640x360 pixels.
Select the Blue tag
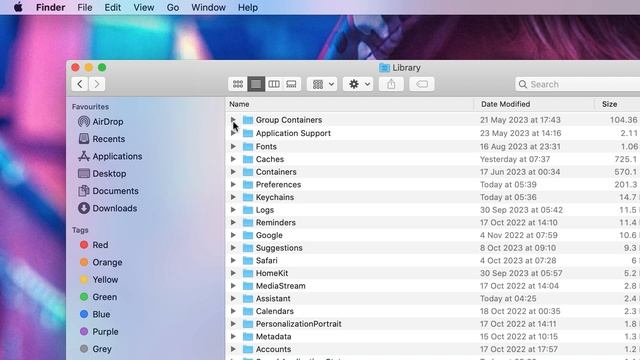point(95,314)
